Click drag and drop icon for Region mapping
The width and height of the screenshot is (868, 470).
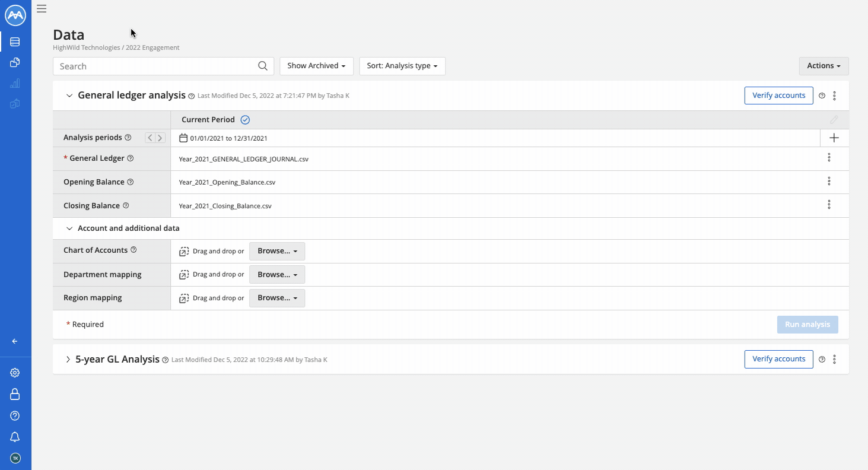point(184,298)
